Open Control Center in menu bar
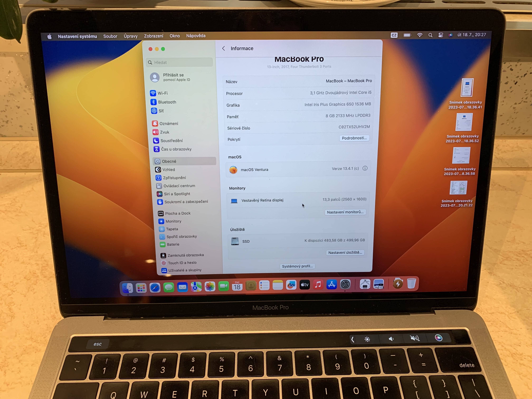Viewport: 532px width, 399px height. [x=441, y=35]
